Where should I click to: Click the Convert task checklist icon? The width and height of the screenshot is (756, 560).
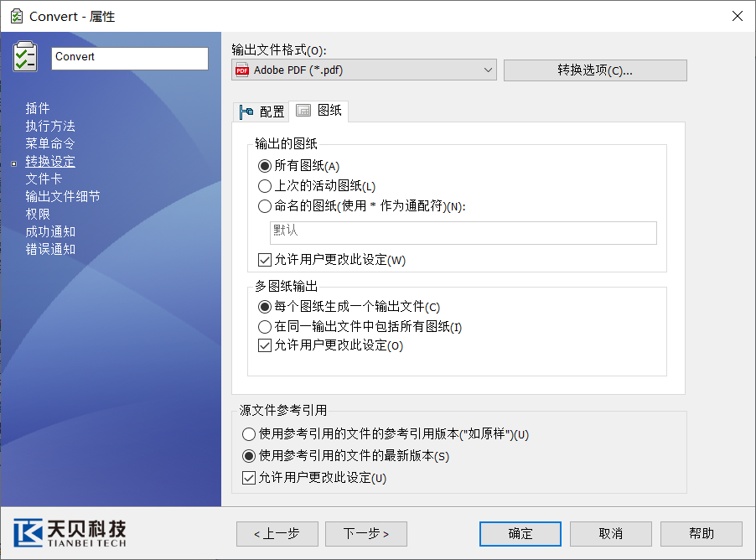(25, 57)
